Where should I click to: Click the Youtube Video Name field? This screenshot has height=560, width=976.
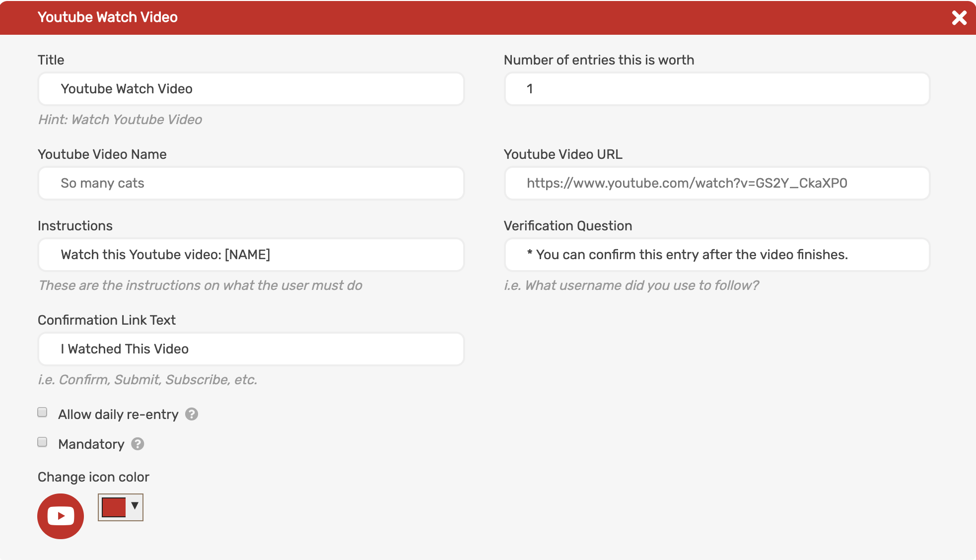point(250,183)
